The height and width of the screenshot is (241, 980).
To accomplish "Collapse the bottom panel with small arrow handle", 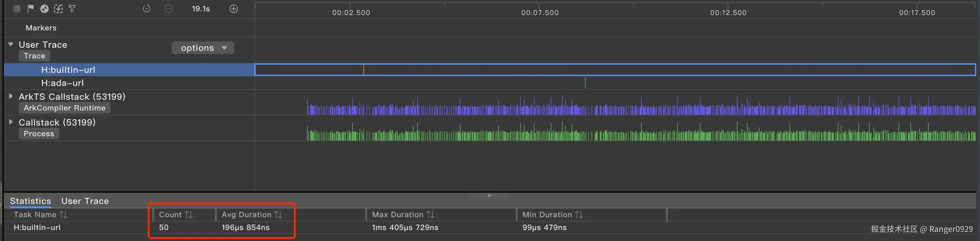I will [489, 195].
